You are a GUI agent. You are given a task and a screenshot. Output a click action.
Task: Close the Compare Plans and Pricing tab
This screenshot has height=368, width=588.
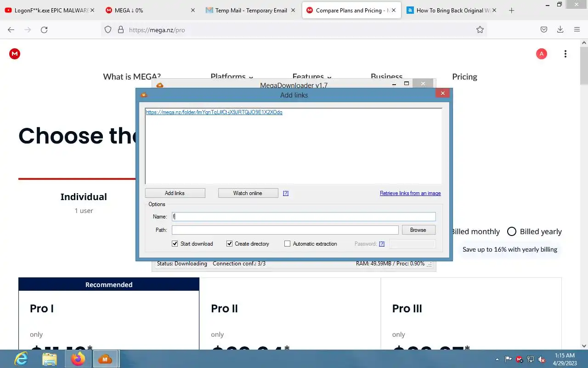point(394,10)
